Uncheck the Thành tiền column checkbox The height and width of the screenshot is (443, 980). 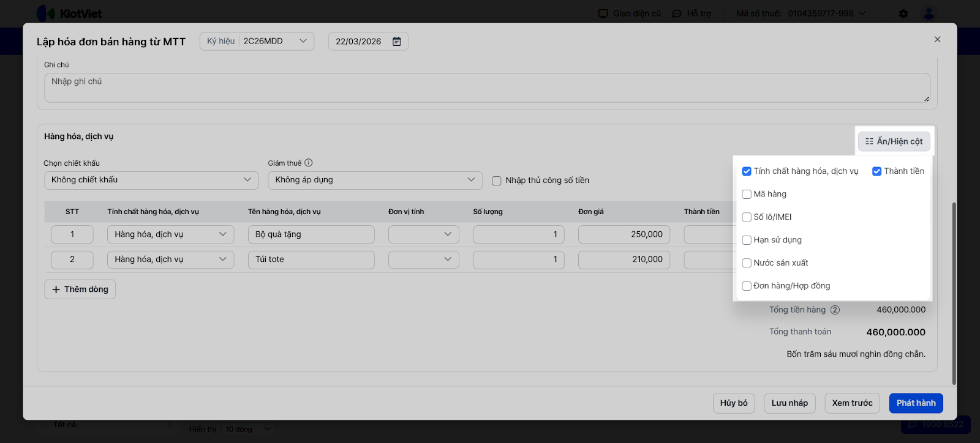[x=877, y=171]
